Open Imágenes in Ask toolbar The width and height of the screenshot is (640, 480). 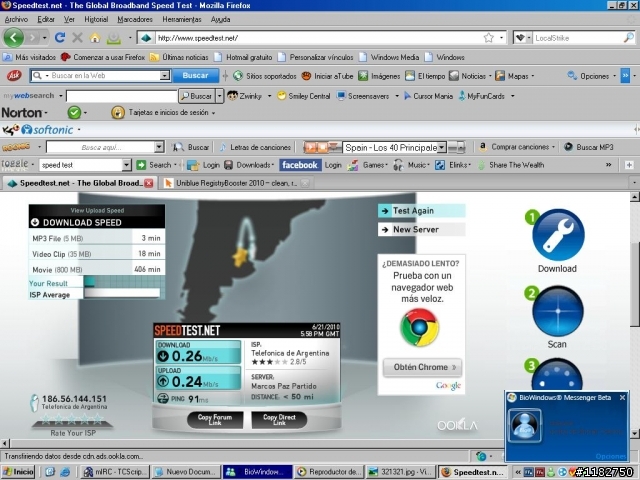379,76
